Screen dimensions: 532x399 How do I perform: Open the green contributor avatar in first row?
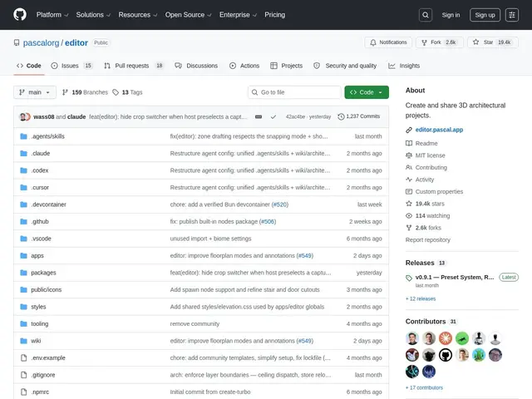click(x=462, y=338)
